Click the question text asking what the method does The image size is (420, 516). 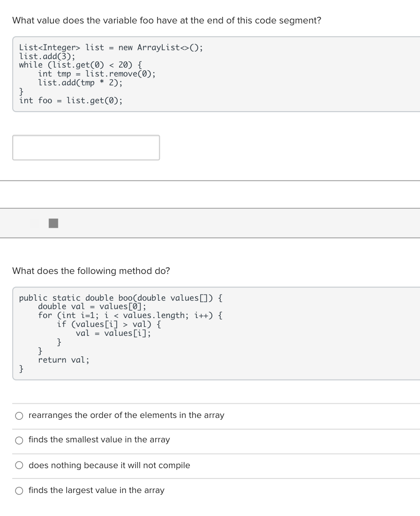pyautogui.click(x=91, y=271)
